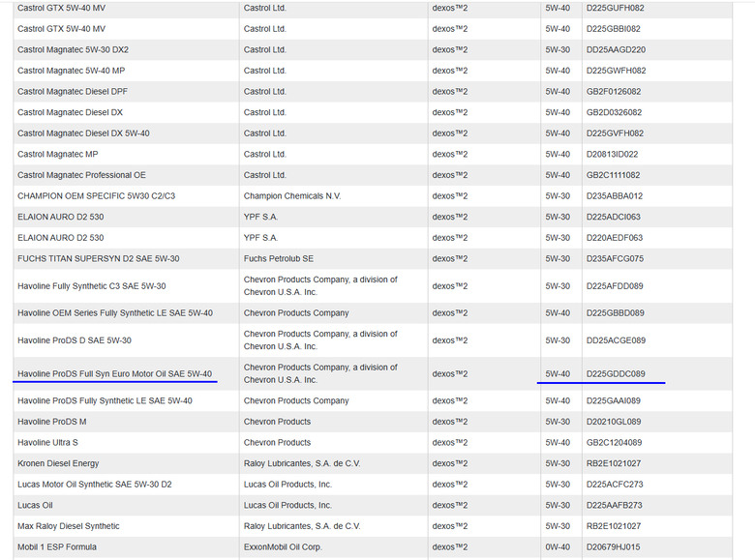The width and height of the screenshot is (755, 560).
Task: Select the Havoline ProDS M product name
Action: pos(52,422)
